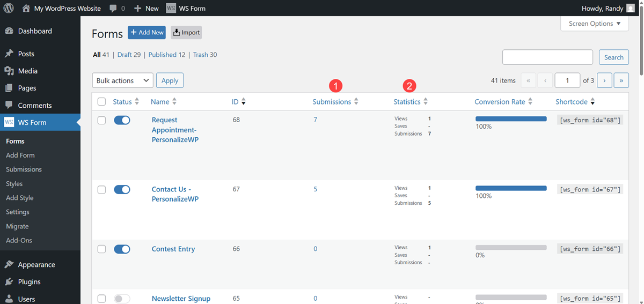Open the comments bubble icon in admin bar
Screen dimensions: 644x304
point(113,9)
